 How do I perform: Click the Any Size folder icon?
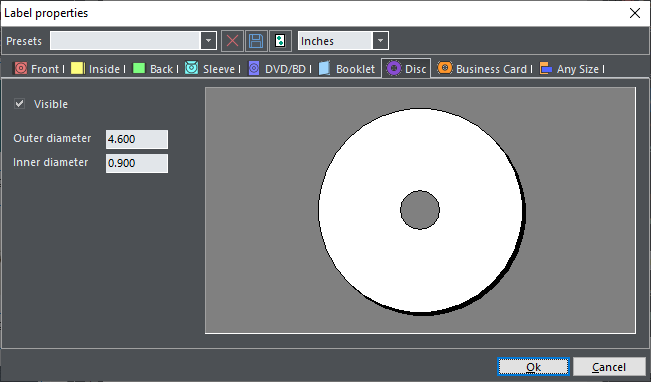click(546, 68)
